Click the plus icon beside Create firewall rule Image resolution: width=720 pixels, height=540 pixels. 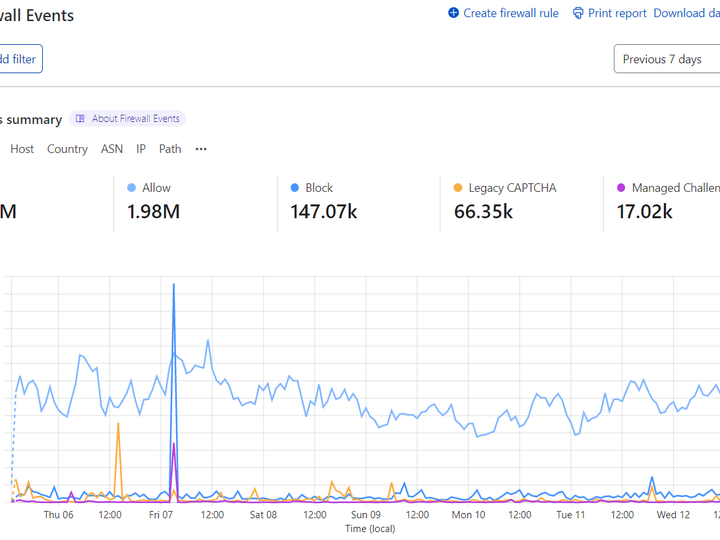453,13
